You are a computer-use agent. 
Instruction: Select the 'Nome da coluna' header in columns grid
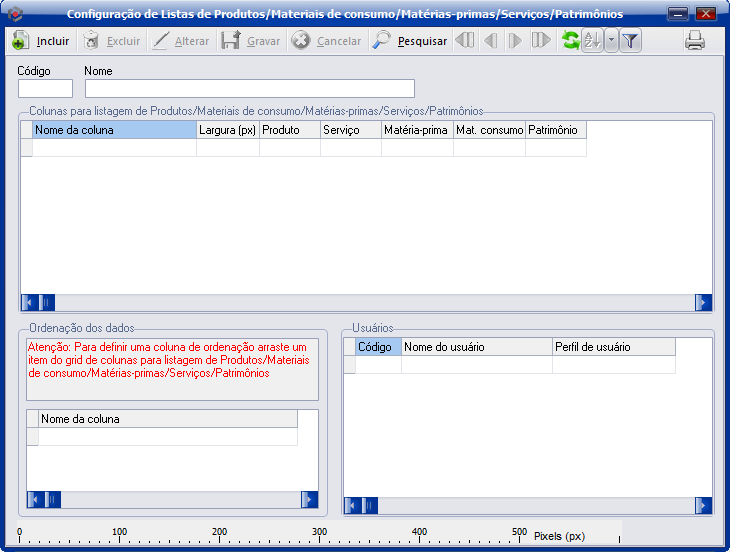coord(115,130)
